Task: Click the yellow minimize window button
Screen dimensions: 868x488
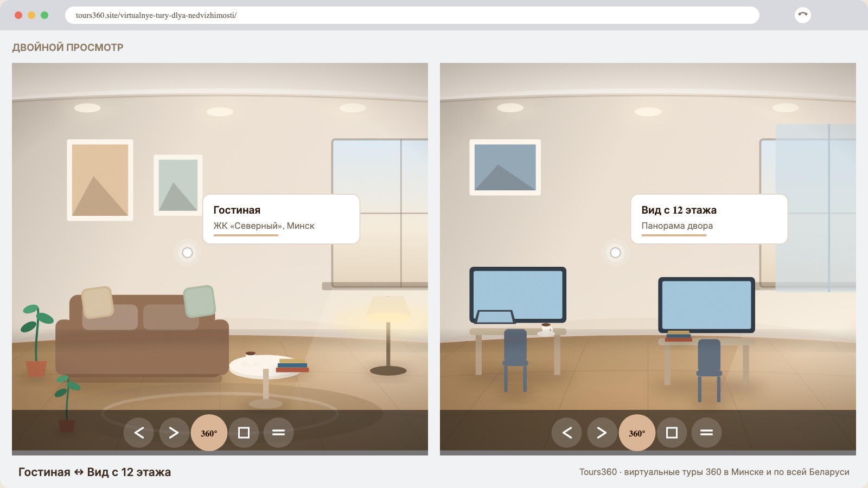Action: coord(31,15)
